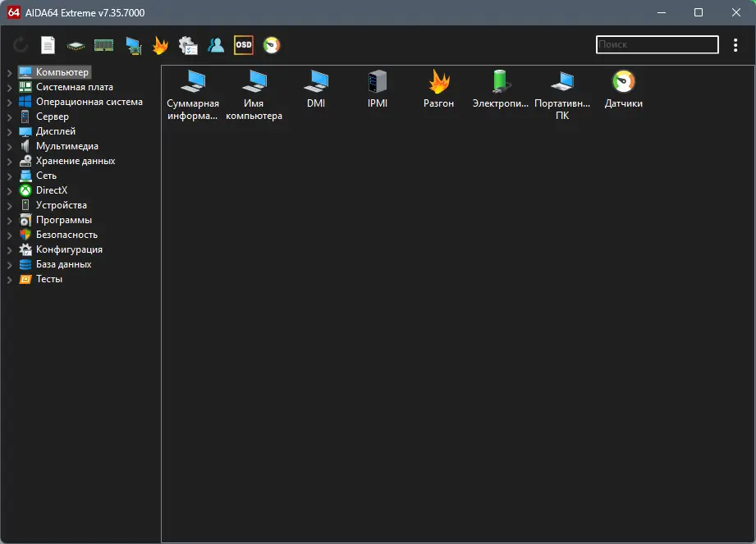
Task: Click the memory modules toolbar icon
Action: (103, 45)
